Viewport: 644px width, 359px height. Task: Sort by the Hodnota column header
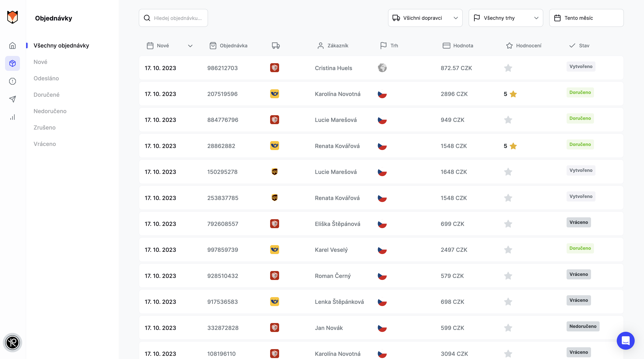click(x=458, y=45)
